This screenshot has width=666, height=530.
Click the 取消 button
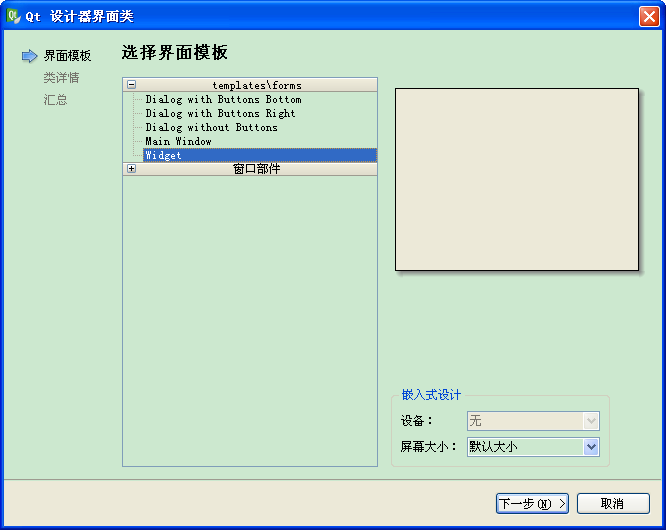coord(613,504)
